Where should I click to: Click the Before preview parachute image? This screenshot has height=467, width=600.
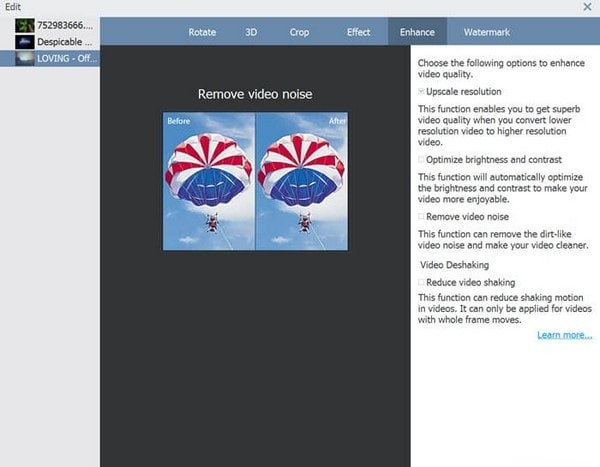209,180
